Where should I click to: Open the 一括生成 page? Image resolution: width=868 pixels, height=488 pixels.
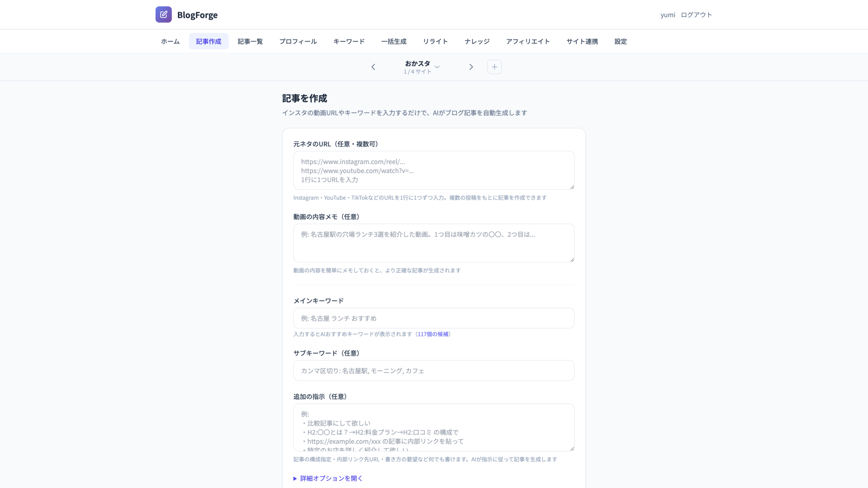click(x=394, y=41)
